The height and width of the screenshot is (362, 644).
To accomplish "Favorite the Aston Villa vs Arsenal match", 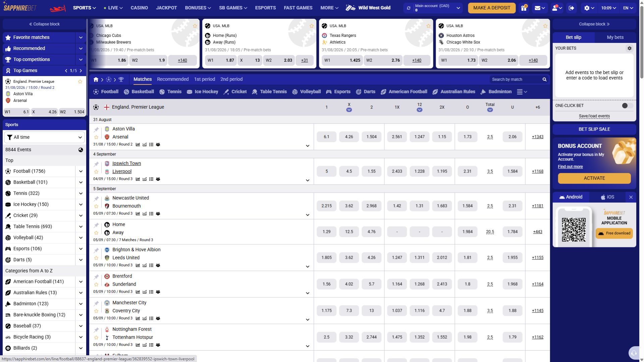I will pos(96,137).
